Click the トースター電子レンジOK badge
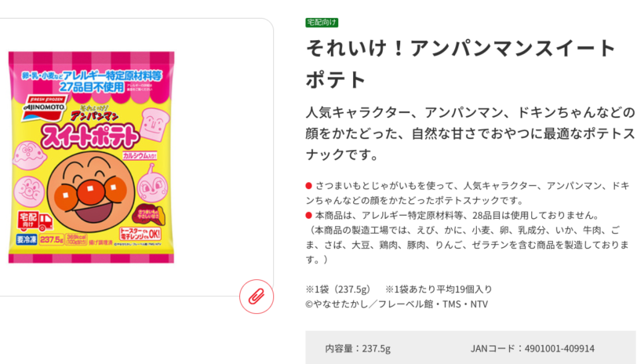The image size is (637, 364). point(140,234)
